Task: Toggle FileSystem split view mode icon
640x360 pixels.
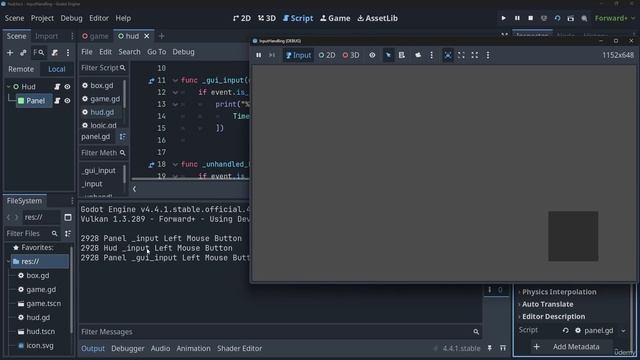Action: (x=68, y=218)
